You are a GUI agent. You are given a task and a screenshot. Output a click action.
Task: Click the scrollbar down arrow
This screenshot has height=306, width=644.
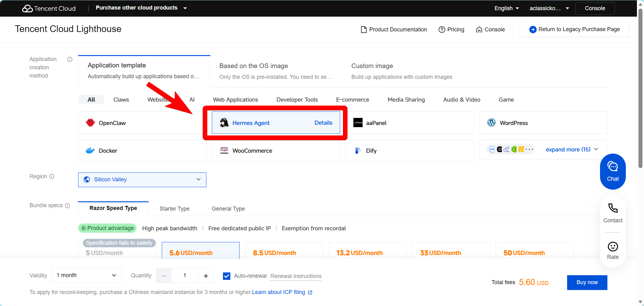click(640, 302)
